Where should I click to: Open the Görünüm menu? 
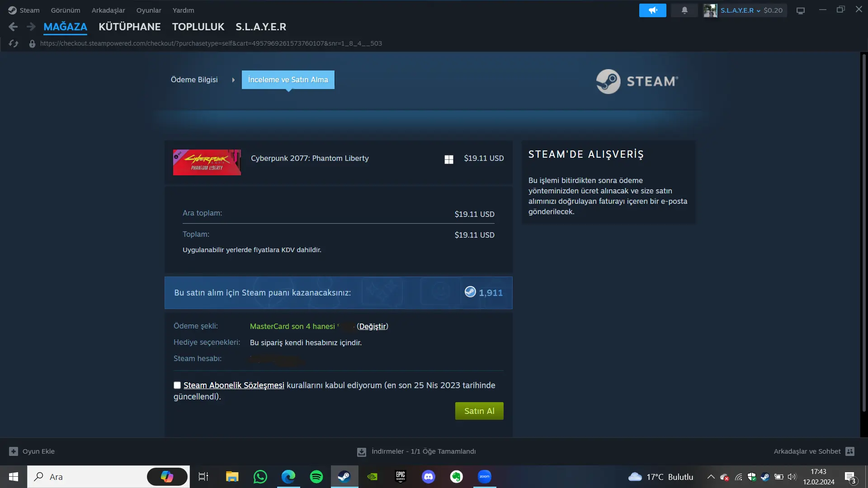[x=66, y=10]
